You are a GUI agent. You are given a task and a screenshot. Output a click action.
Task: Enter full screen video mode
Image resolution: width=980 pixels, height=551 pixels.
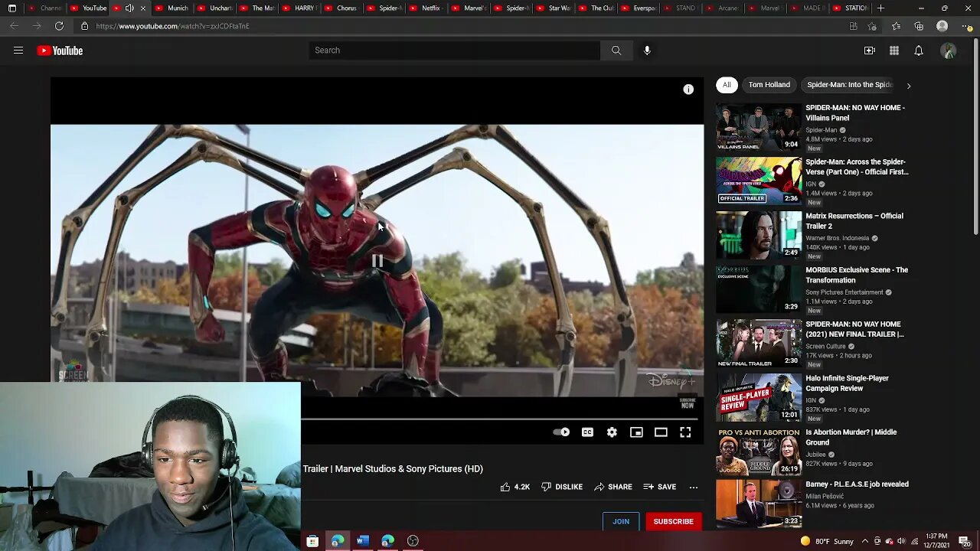(x=685, y=432)
